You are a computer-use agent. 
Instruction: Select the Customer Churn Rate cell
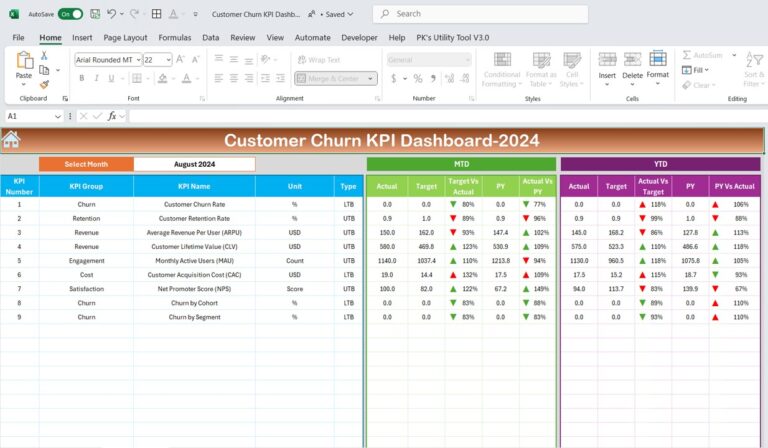pyautogui.click(x=194, y=204)
